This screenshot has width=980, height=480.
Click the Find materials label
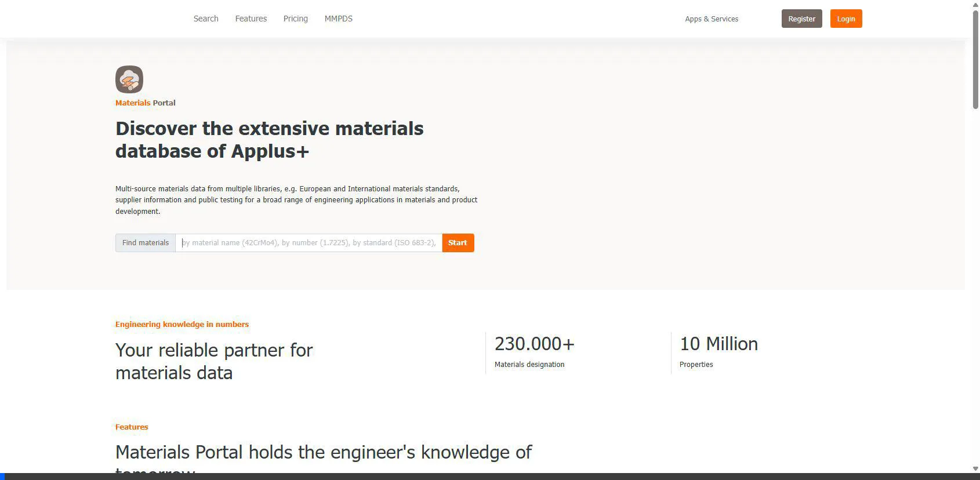coord(146,243)
